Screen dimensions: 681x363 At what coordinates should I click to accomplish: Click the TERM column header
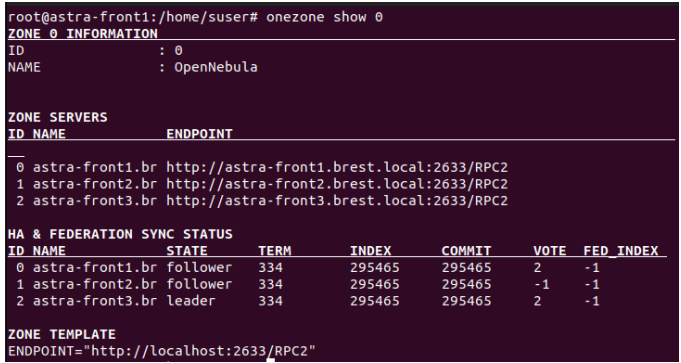coord(274,251)
